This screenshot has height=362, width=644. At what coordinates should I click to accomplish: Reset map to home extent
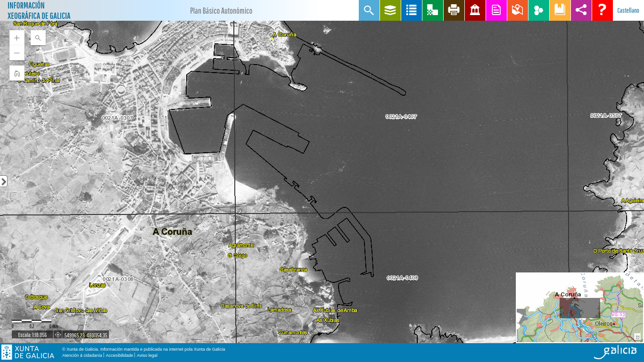(17, 73)
